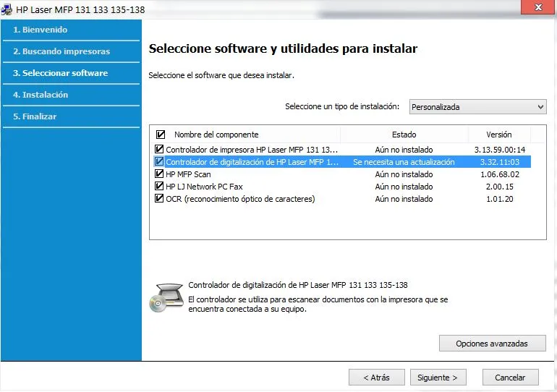Select the HP LJ Network PC Fax row name
Screen dimensions: 557x392
[x=204, y=187]
